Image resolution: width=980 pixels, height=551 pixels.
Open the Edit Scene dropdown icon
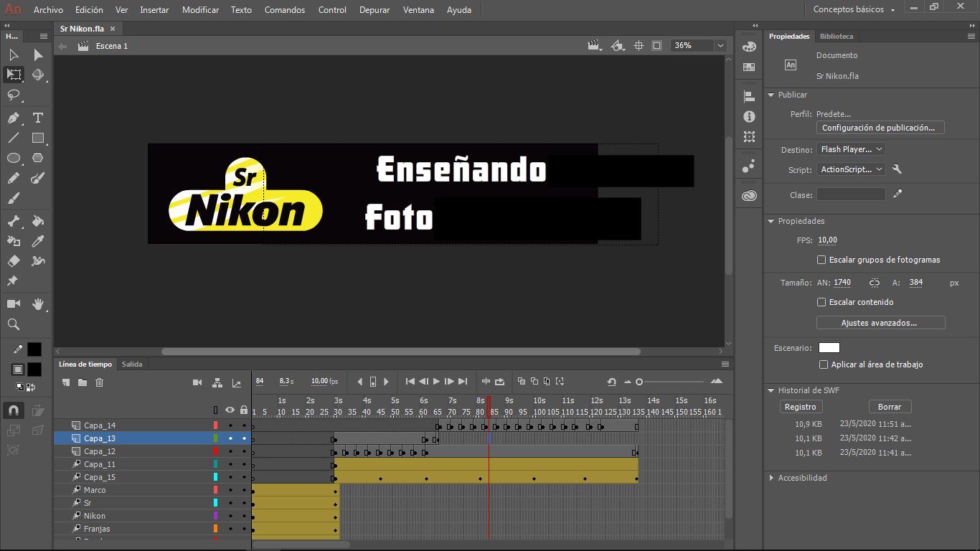point(594,45)
